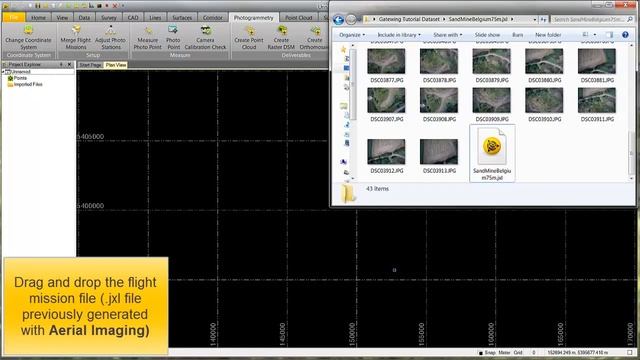Open the Organize dropdown menu
Viewport: 640px width, 360px height.
tap(352, 35)
